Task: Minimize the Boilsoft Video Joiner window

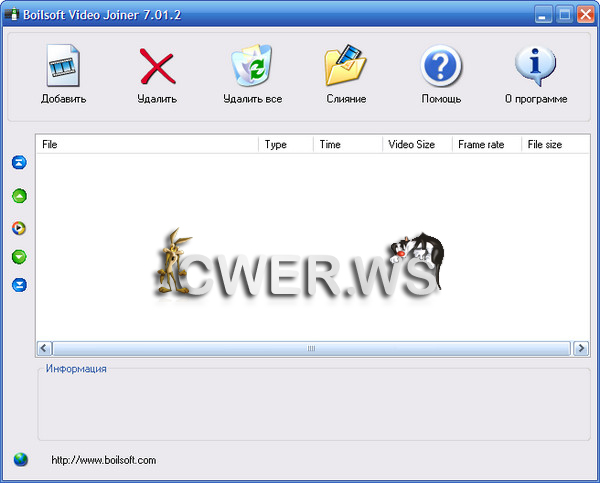Action: [x=543, y=15]
